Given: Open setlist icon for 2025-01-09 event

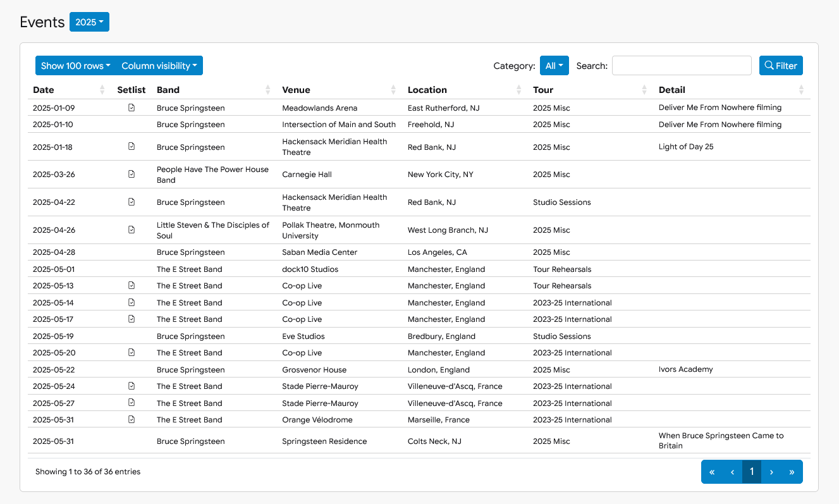Looking at the screenshot, I should click(x=132, y=108).
